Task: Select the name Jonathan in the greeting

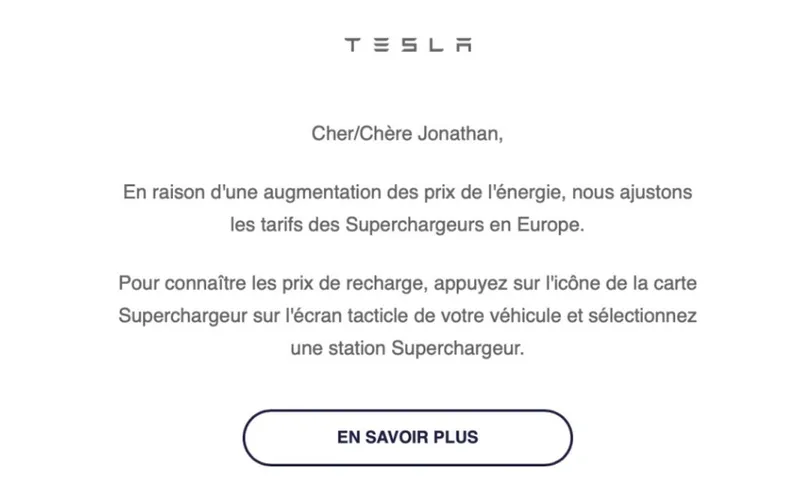Action: pos(458,134)
